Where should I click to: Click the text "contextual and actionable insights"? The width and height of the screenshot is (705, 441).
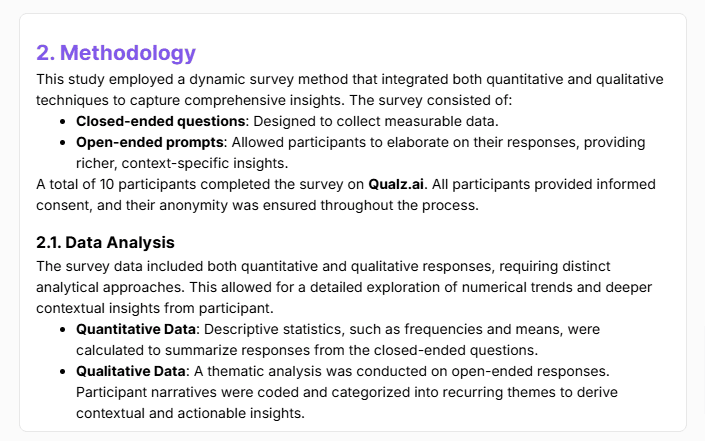[190, 411]
